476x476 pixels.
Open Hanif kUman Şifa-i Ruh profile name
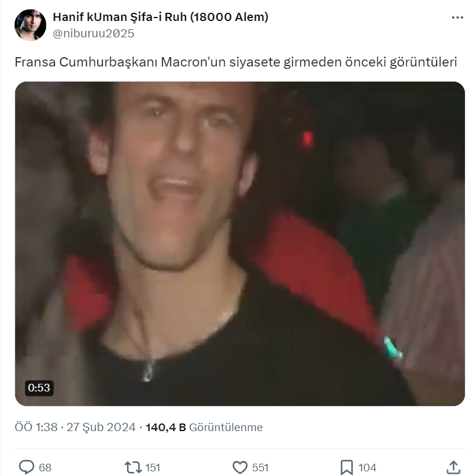(160, 17)
